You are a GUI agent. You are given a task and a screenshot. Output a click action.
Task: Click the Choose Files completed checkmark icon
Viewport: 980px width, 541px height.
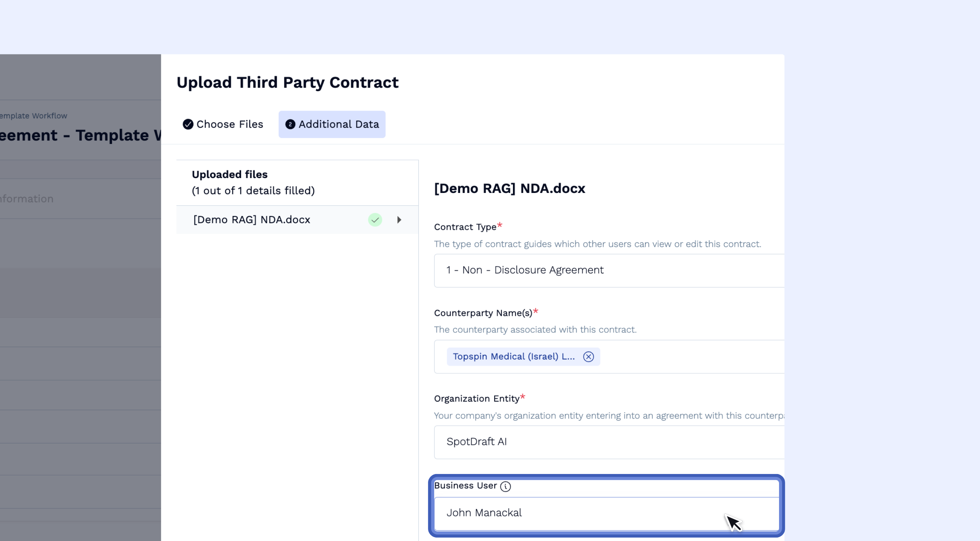pos(188,124)
